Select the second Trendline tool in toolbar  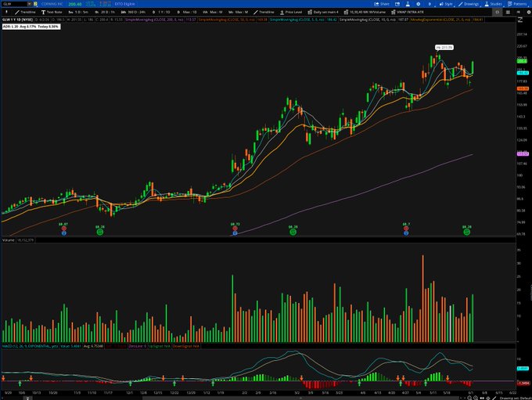[264, 12]
